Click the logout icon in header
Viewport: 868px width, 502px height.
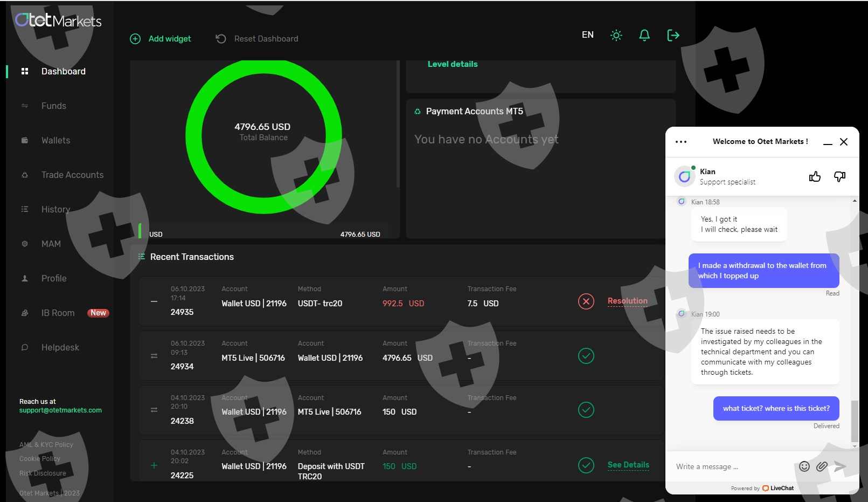tap(673, 36)
